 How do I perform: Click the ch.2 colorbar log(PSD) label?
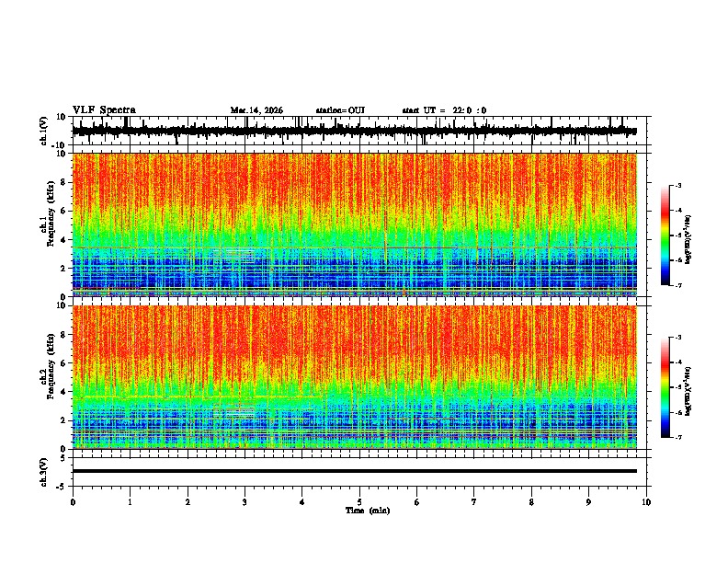pos(688,392)
